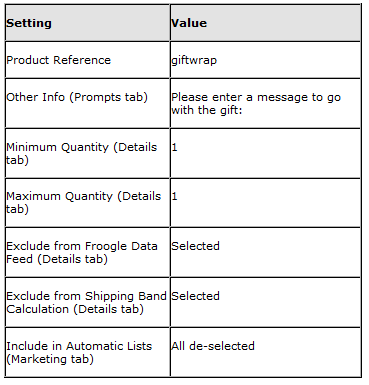Click the gift message prompt text

[256, 103]
